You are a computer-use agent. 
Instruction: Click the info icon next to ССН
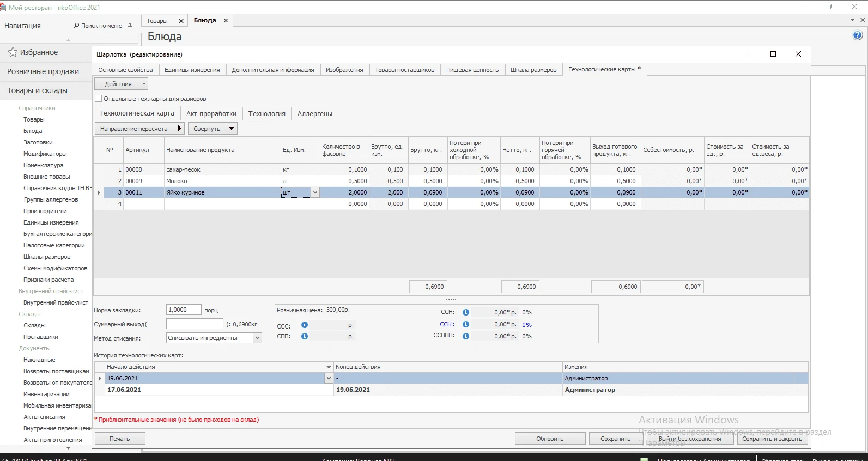pos(466,312)
